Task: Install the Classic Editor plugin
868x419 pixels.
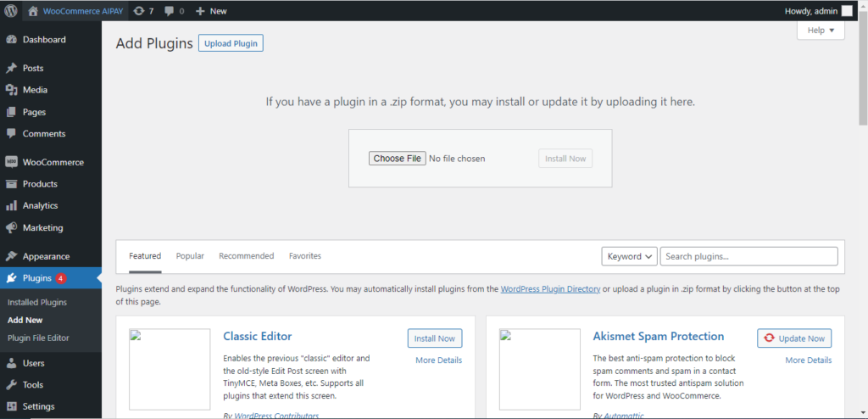Action: click(435, 338)
